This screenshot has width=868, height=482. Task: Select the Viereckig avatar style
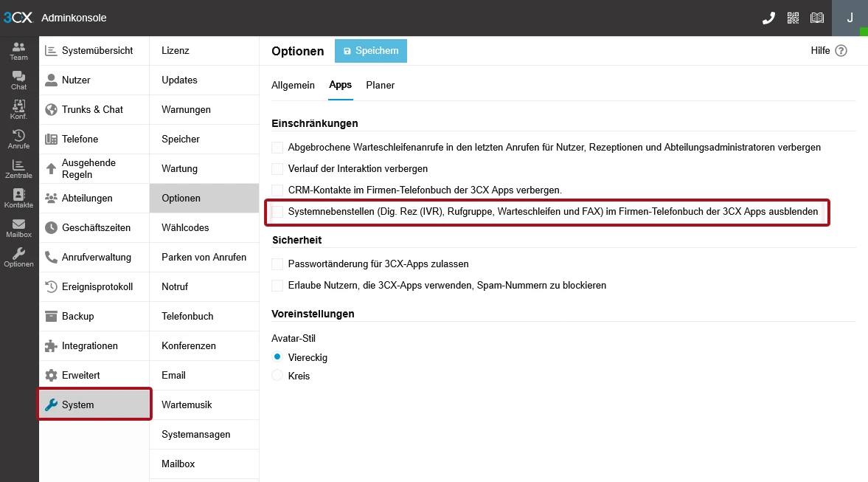pos(277,357)
